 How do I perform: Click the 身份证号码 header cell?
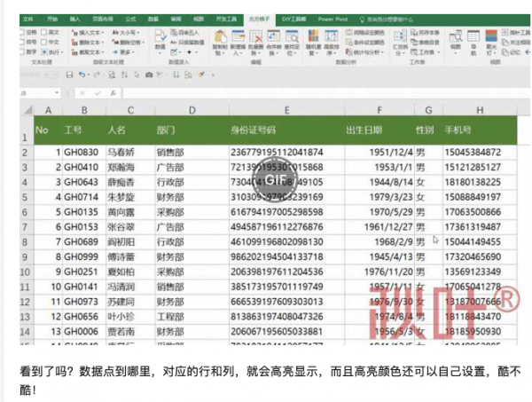click(287, 130)
